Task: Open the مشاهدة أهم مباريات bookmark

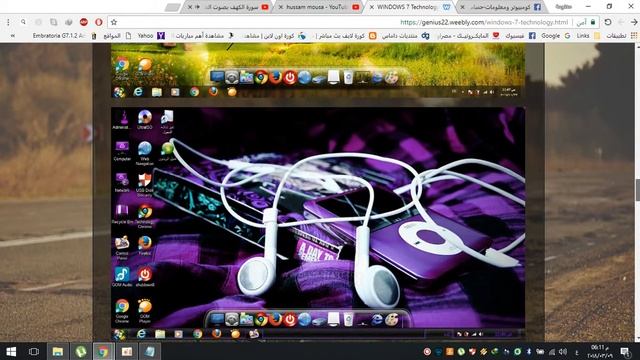Action: click(x=204, y=36)
